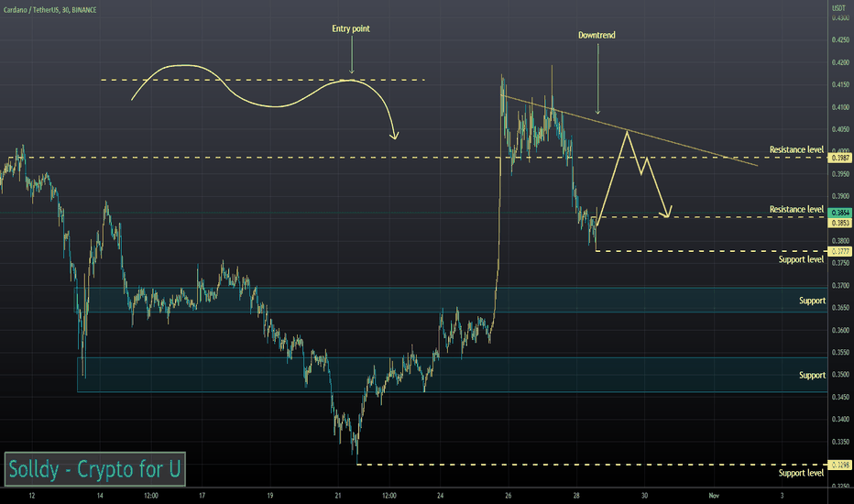
Task: Click the Nov label on the time axis
Action: coord(714,496)
